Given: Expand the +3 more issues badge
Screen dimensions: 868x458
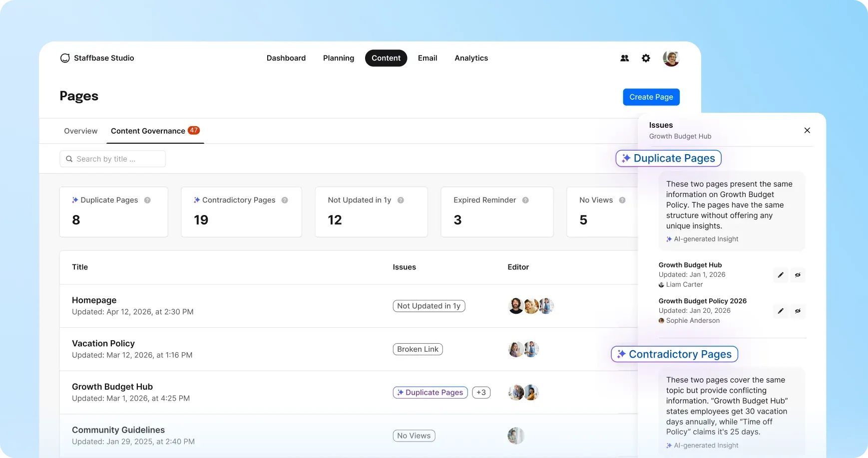Looking at the screenshot, I should (481, 393).
